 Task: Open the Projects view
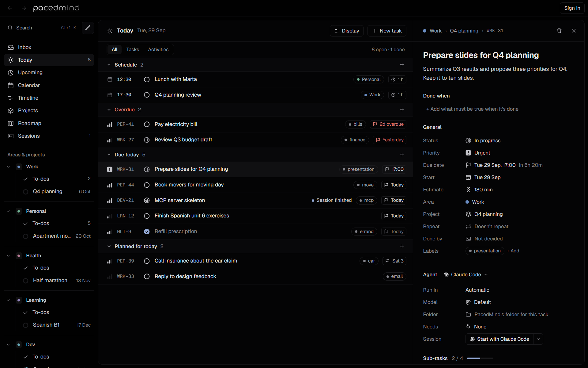49,110
